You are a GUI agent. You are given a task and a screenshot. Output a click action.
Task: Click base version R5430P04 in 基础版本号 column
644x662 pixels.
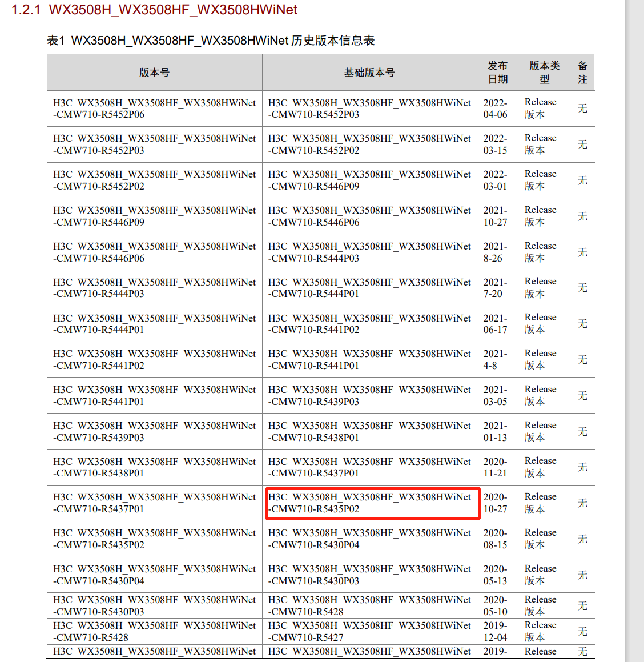coord(369,539)
